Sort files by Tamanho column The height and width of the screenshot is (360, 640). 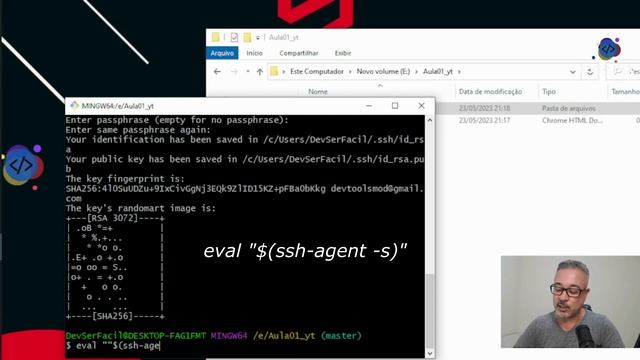pyautogui.click(x=625, y=91)
